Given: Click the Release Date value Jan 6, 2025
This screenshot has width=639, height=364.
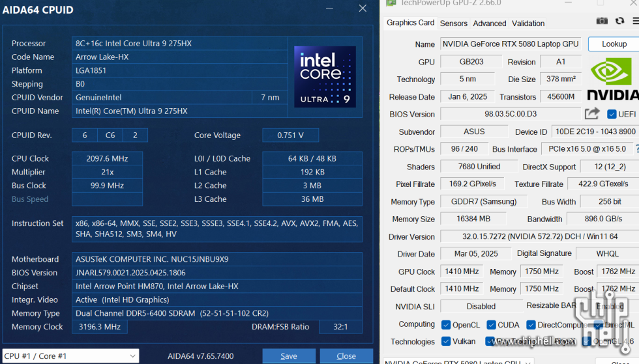Looking at the screenshot, I should tap(468, 96).
